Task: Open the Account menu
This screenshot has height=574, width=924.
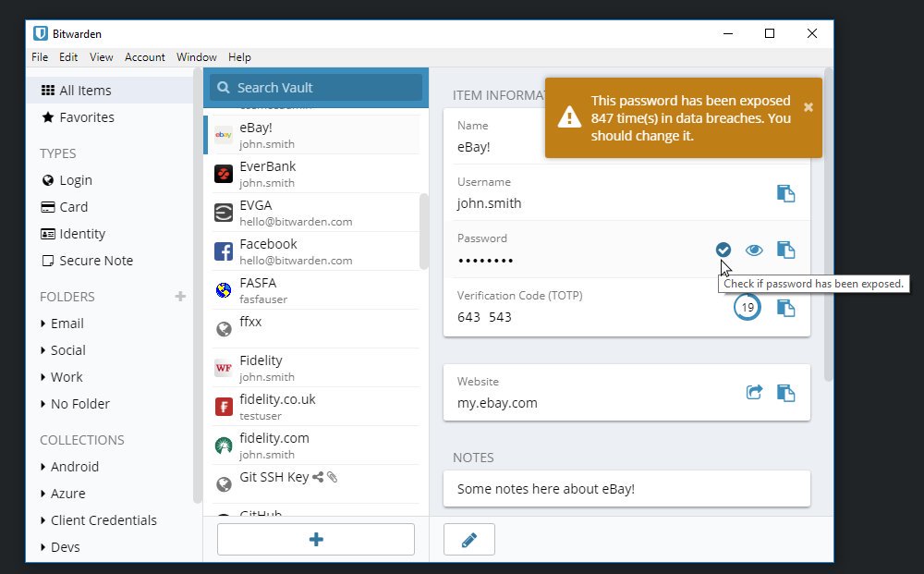Action: click(x=144, y=57)
